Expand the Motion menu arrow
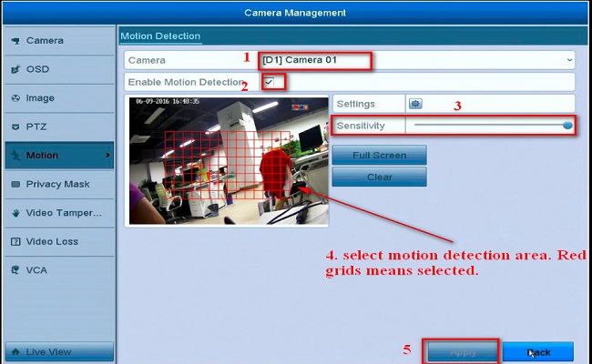 click(108, 156)
